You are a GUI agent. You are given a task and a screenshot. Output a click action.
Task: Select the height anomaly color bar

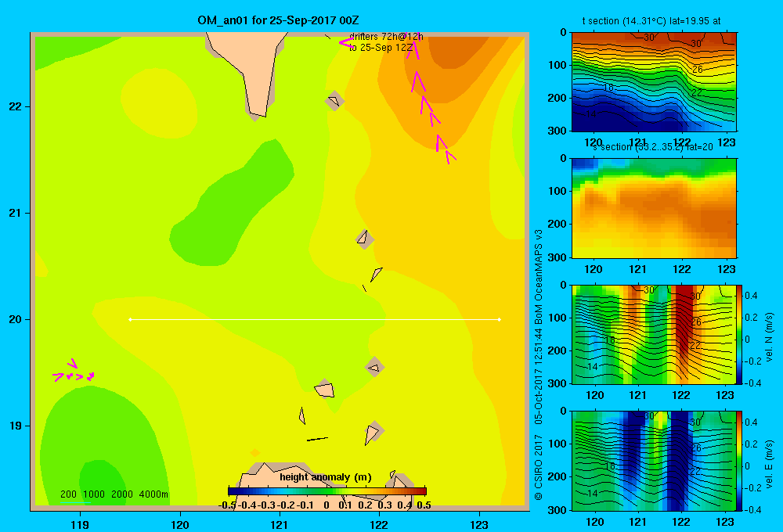[x=327, y=491]
